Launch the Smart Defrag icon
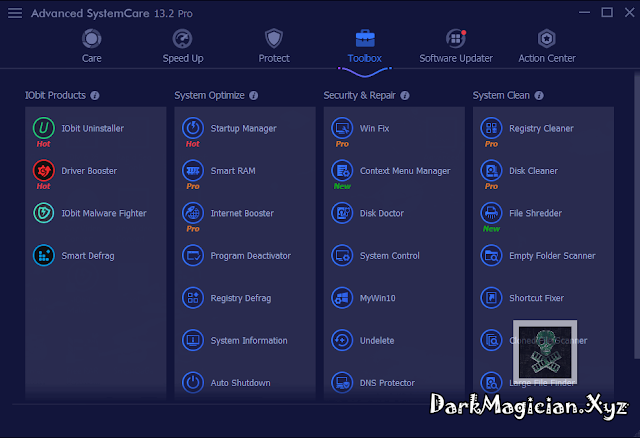 44,255
